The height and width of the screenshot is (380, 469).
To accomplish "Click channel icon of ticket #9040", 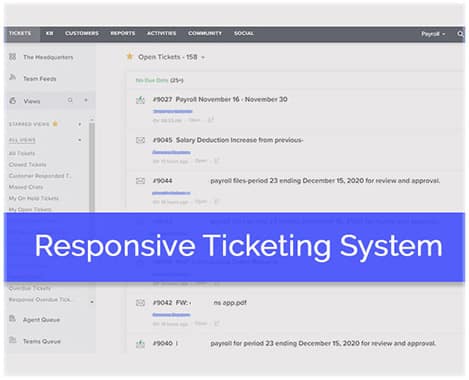I will tap(140, 344).
